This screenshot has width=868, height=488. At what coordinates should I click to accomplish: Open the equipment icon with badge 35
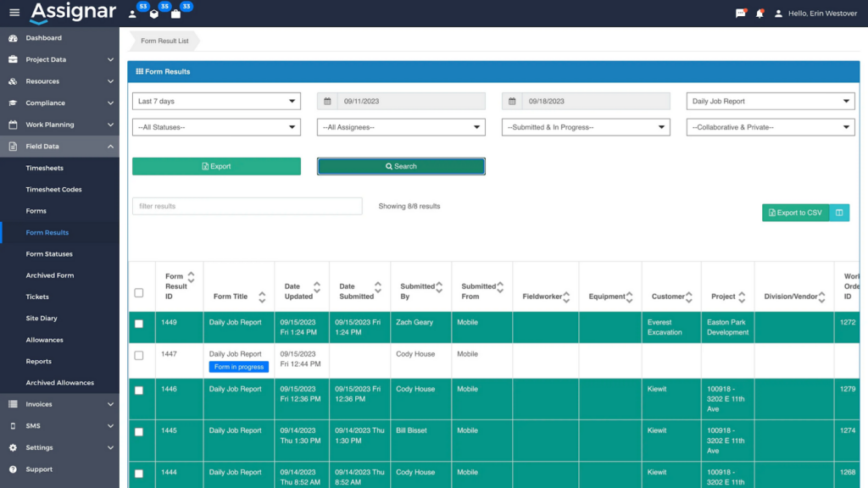pyautogui.click(x=155, y=13)
